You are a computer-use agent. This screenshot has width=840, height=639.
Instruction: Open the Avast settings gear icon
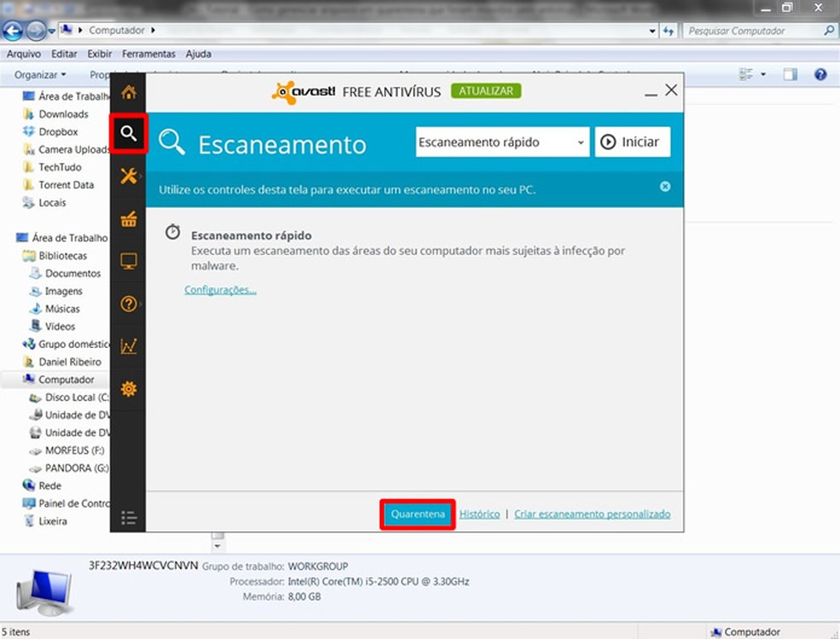tap(129, 388)
